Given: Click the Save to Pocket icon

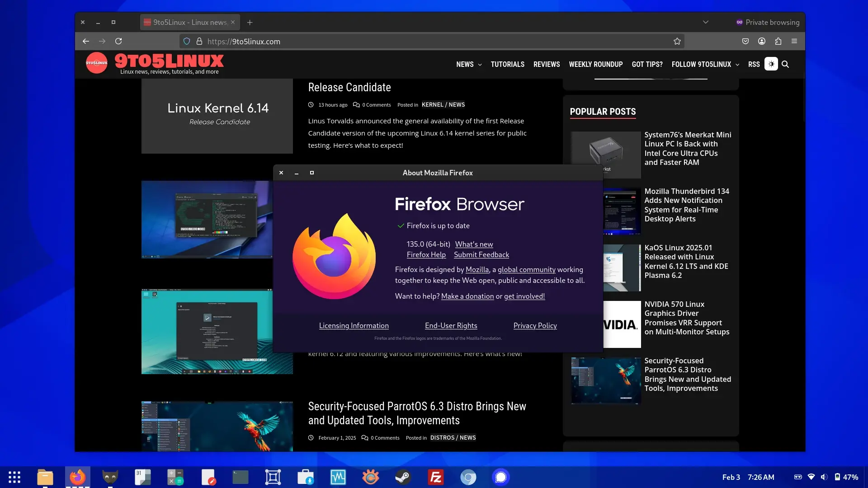Looking at the screenshot, I should pyautogui.click(x=745, y=41).
